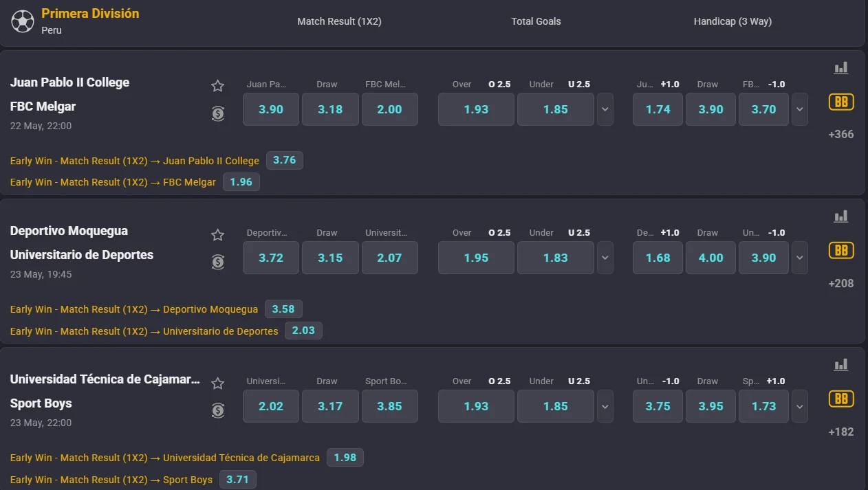The image size is (868, 490).
Task: Star the Universidad Técnica de Cajamarca match
Action: point(218,383)
